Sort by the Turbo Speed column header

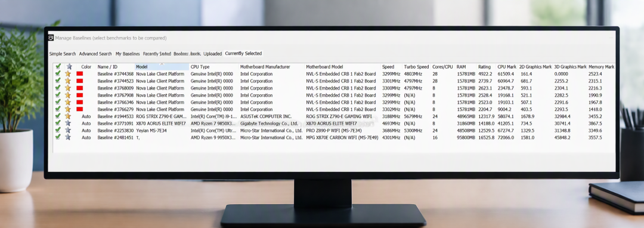click(416, 67)
